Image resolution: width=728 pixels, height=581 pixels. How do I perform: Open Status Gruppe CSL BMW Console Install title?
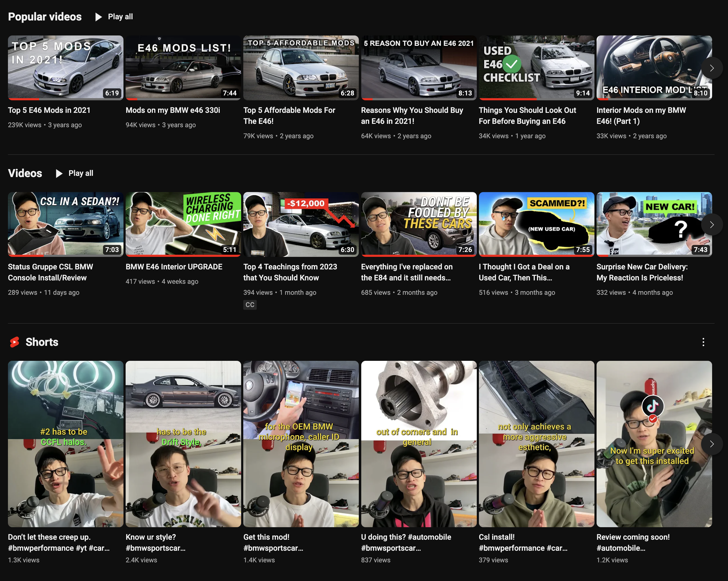(x=51, y=272)
